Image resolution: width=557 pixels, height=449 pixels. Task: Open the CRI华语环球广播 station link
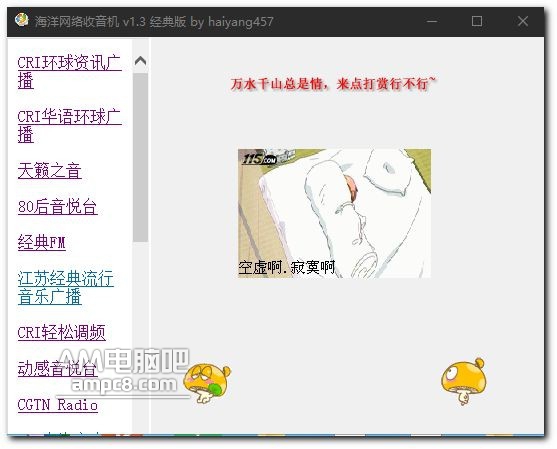click(70, 126)
